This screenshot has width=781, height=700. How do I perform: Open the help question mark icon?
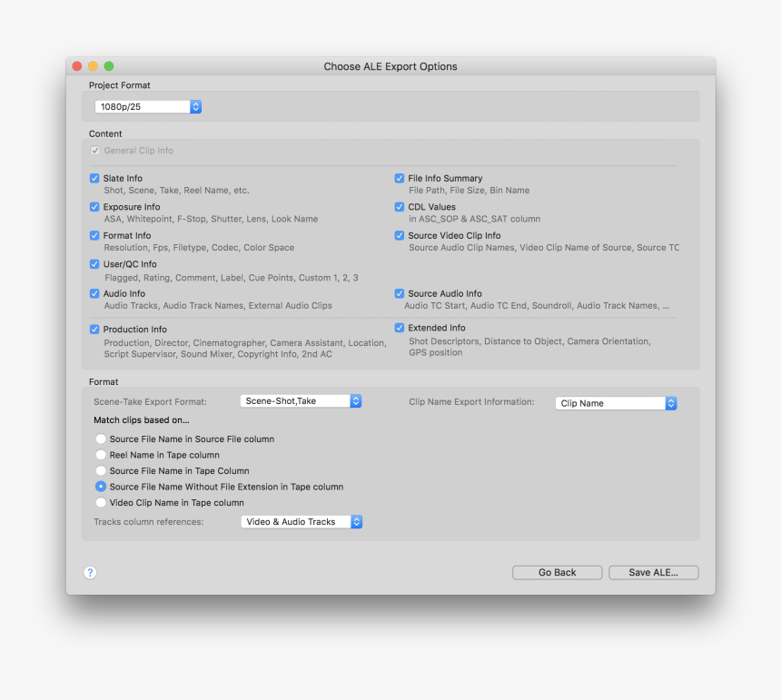tap(90, 573)
